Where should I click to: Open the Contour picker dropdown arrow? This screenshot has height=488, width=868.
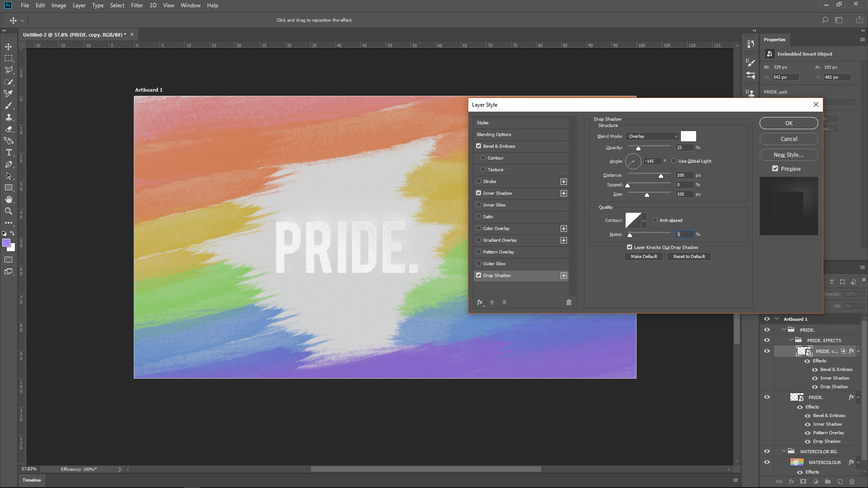[x=644, y=221]
